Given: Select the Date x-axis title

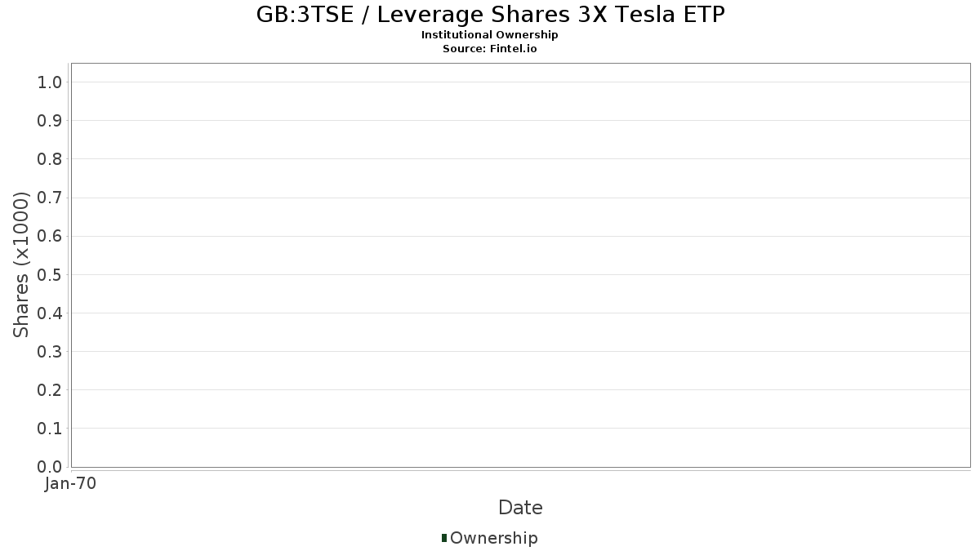Looking at the screenshot, I should 520,508.
